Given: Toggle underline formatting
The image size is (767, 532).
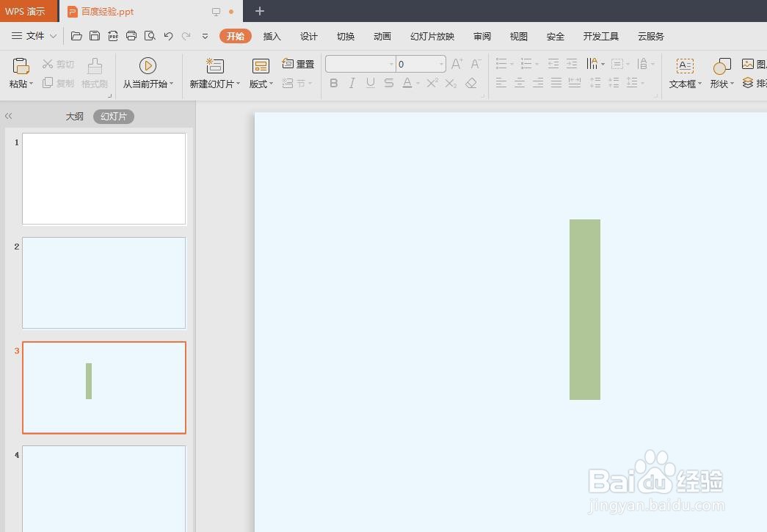Looking at the screenshot, I should [371, 83].
